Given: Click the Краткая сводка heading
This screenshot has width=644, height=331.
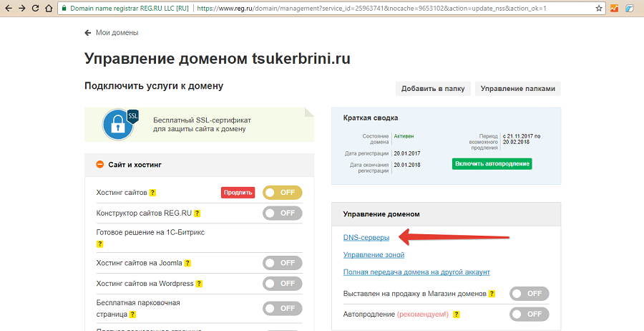Looking at the screenshot, I should (x=371, y=118).
